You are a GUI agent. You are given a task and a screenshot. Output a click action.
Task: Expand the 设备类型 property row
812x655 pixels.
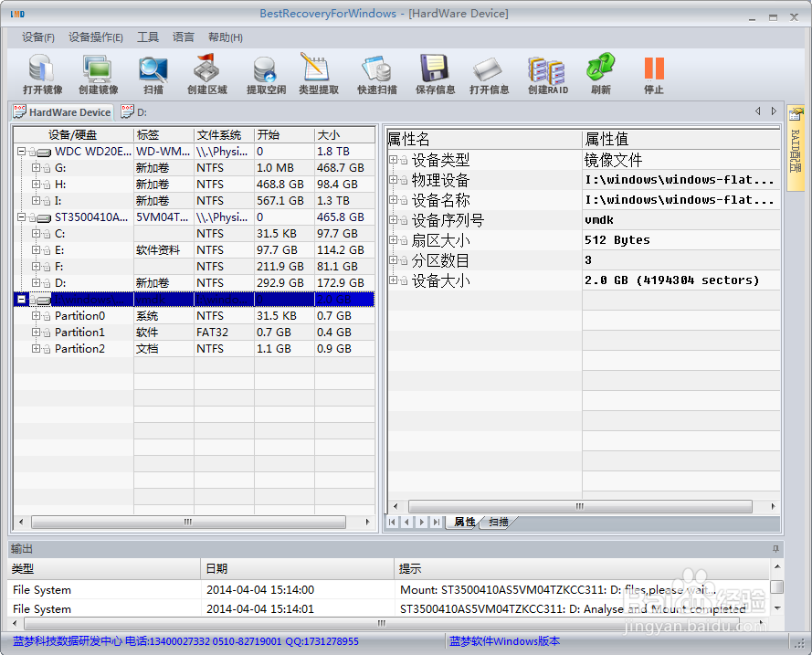tap(393, 160)
